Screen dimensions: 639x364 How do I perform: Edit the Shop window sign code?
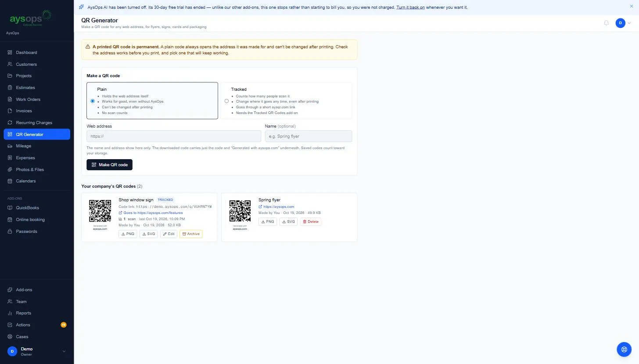169,234
